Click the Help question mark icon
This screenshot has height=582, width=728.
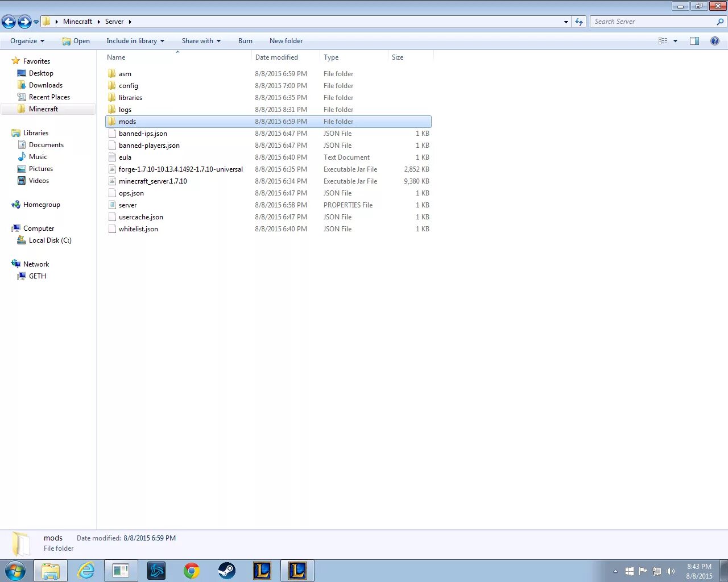coord(715,41)
